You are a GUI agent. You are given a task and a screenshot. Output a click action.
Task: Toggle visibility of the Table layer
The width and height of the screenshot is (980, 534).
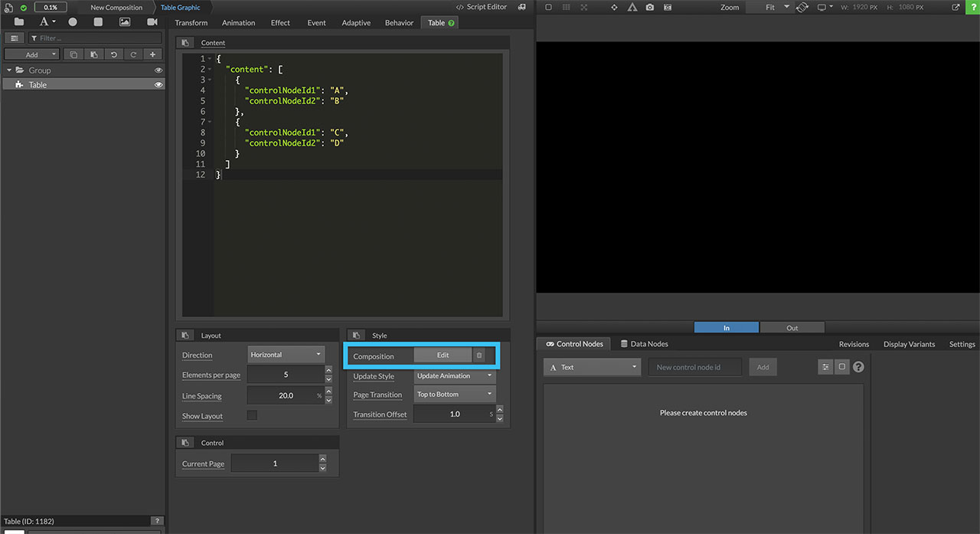(x=158, y=85)
